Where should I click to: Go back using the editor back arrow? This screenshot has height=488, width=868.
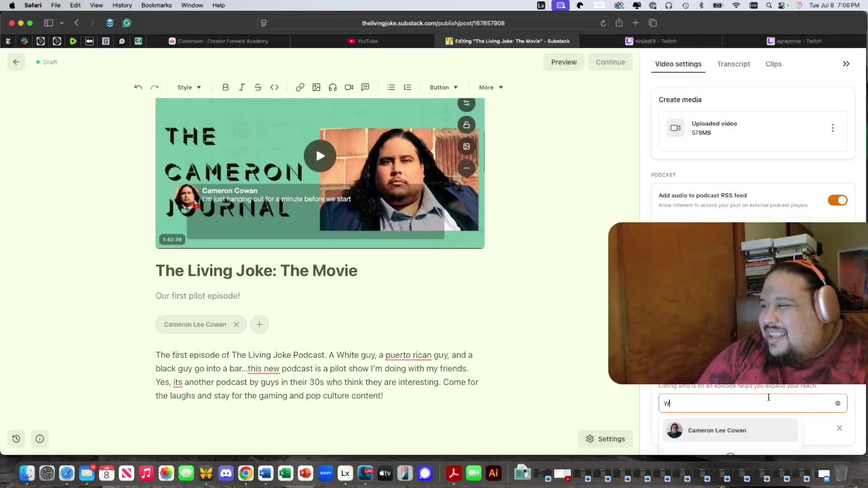click(16, 62)
